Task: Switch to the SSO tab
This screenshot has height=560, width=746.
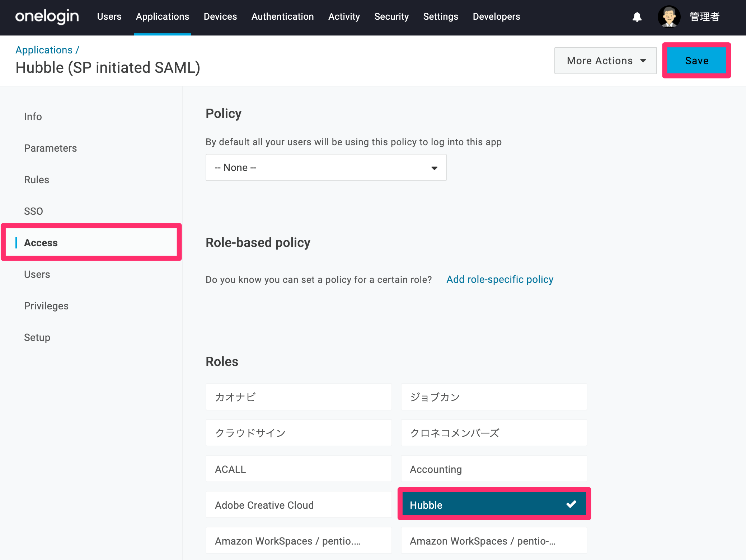Action: click(x=33, y=211)
